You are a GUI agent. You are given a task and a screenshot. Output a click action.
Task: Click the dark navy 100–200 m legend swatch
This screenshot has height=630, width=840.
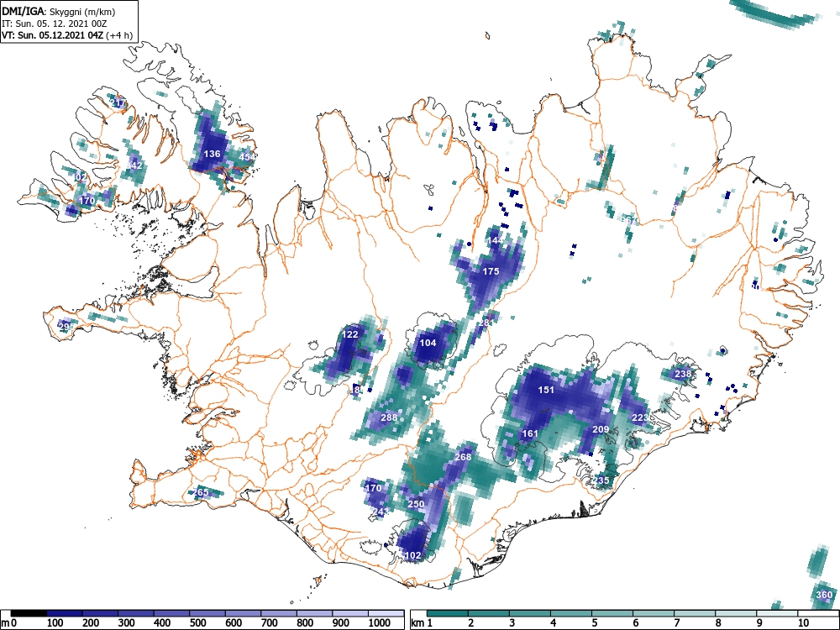click(65, 613)
